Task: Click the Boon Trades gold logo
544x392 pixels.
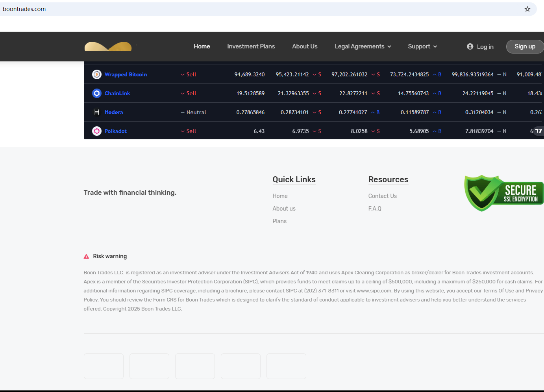Action: coord(108,46)
